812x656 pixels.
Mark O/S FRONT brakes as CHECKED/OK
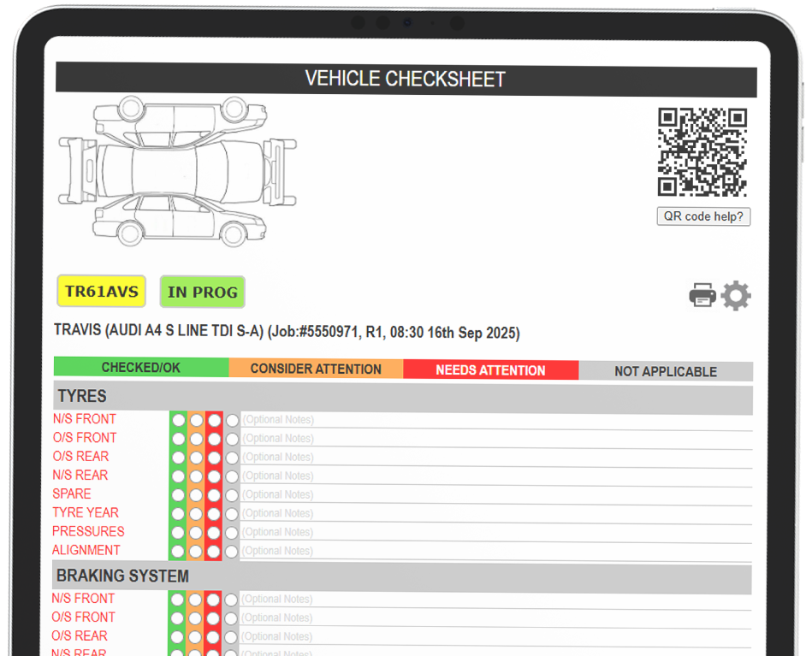click(176, 617)
